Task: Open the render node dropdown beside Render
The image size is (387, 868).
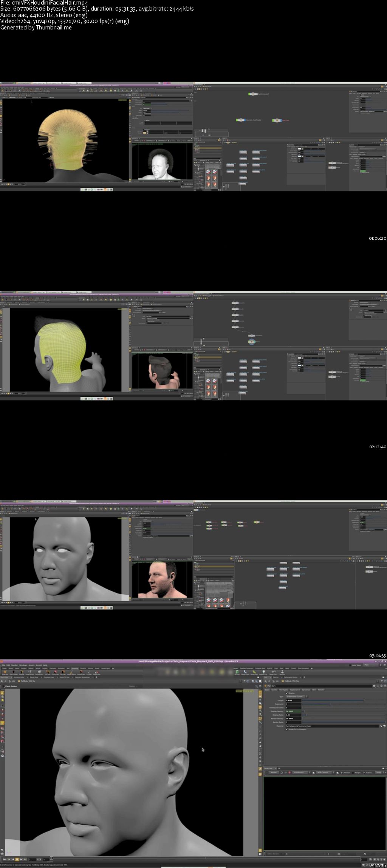Action: tap(302, 772)
